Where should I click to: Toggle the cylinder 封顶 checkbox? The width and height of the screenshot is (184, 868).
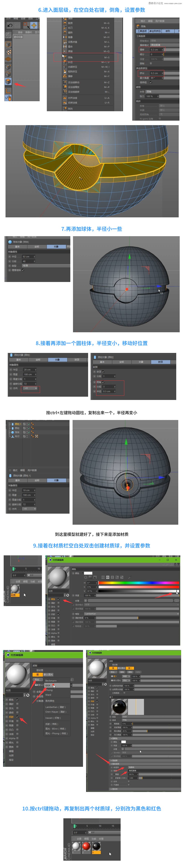point(103,371)
